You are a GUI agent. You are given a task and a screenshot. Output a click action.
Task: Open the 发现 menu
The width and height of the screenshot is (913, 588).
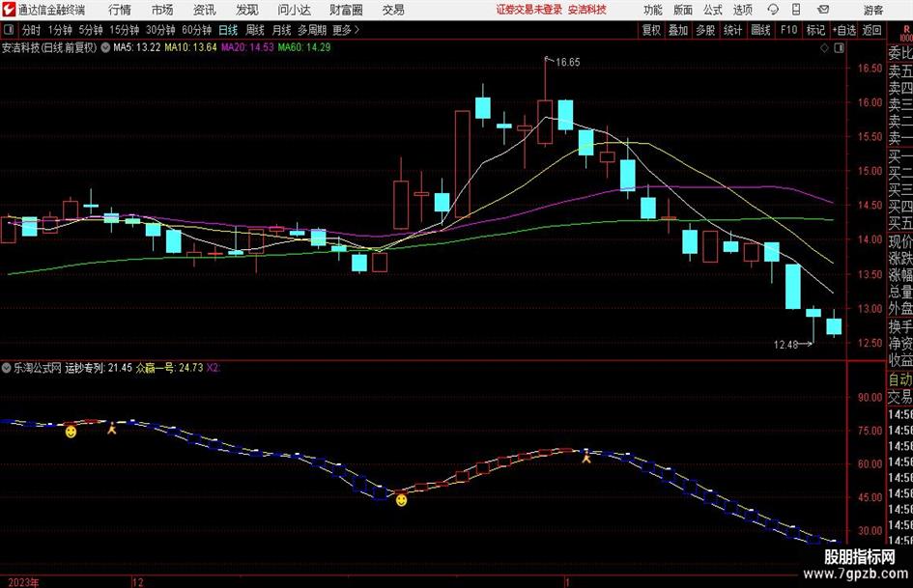[247, 10]
